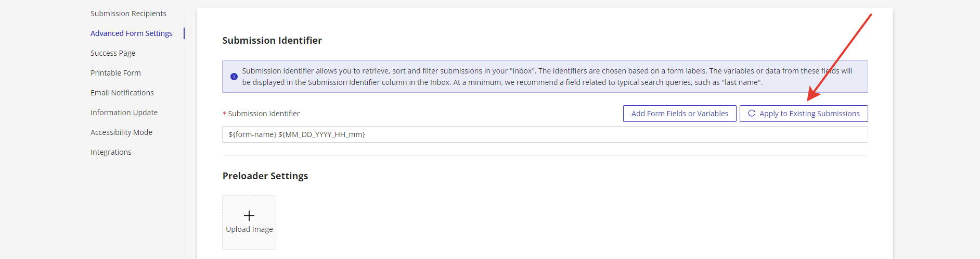
Task: Click the plus icon above Upload Image
Action: 249,216
